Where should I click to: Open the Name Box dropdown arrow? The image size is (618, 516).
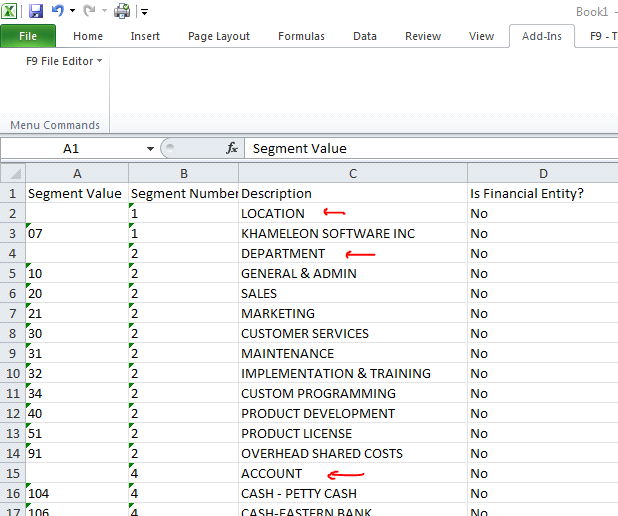150,149
